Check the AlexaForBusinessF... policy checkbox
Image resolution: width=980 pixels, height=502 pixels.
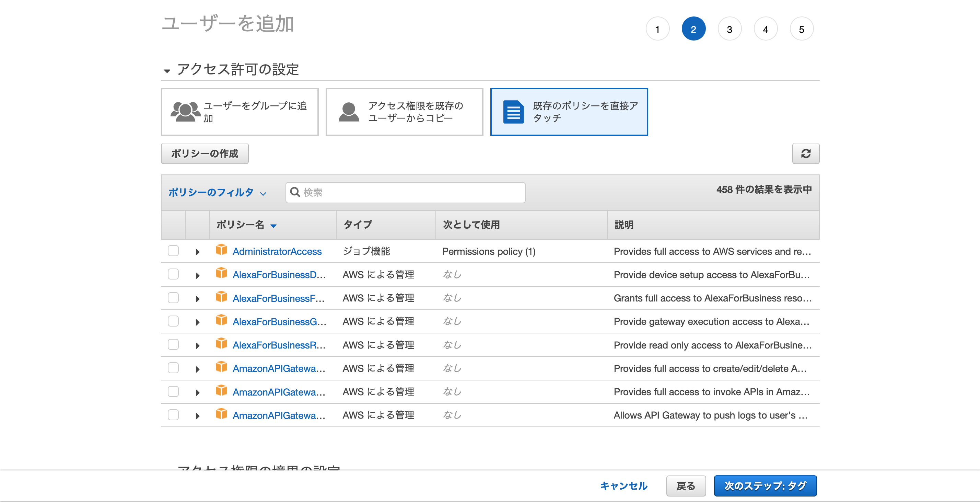pyautogui.click(x=173, y=298)
